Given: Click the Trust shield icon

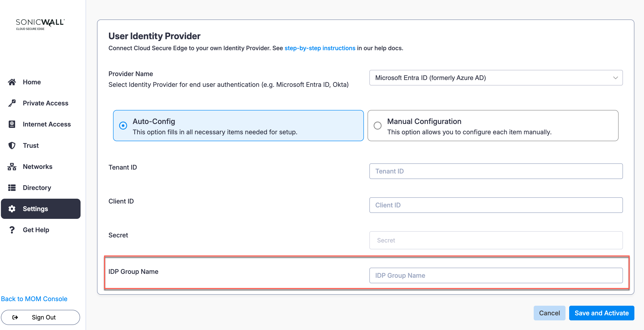Looking at the screenshot, I should (12, 146).
